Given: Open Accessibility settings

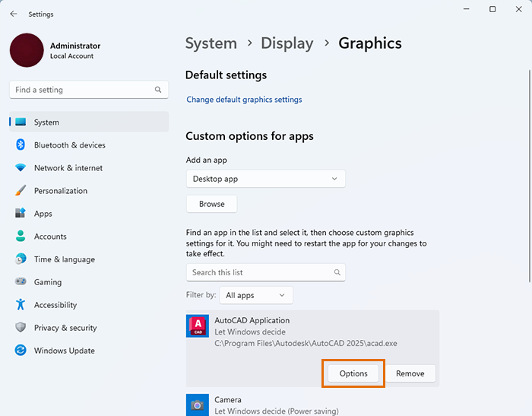Looking at the screenshot, I should click(x=55, y=305).
